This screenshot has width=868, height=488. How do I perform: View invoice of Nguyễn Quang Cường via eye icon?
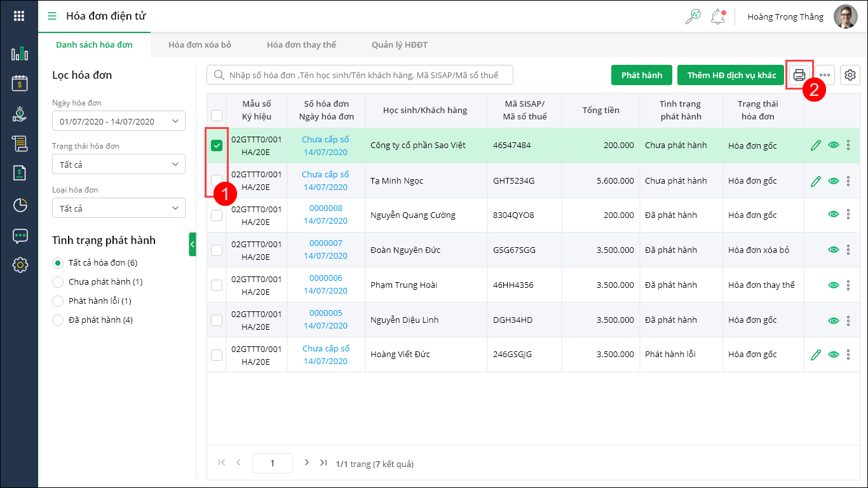(834, 215)
